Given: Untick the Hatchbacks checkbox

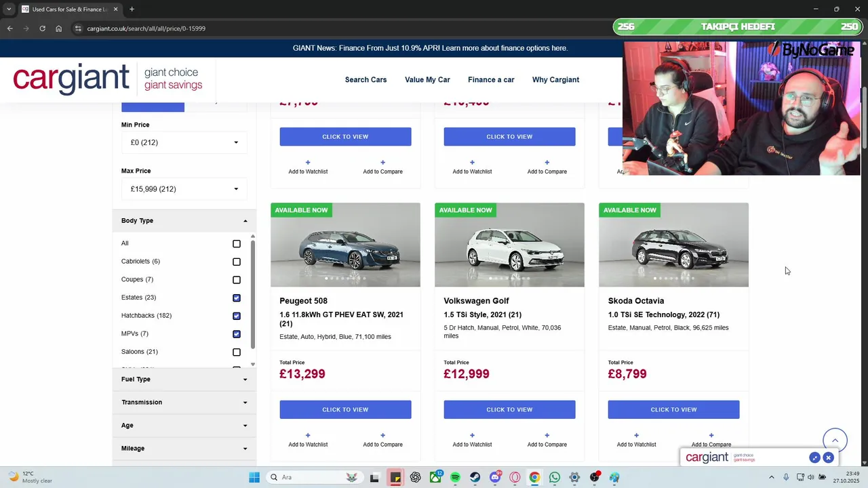Looking at the screenshot, I should tap(237, 316).
